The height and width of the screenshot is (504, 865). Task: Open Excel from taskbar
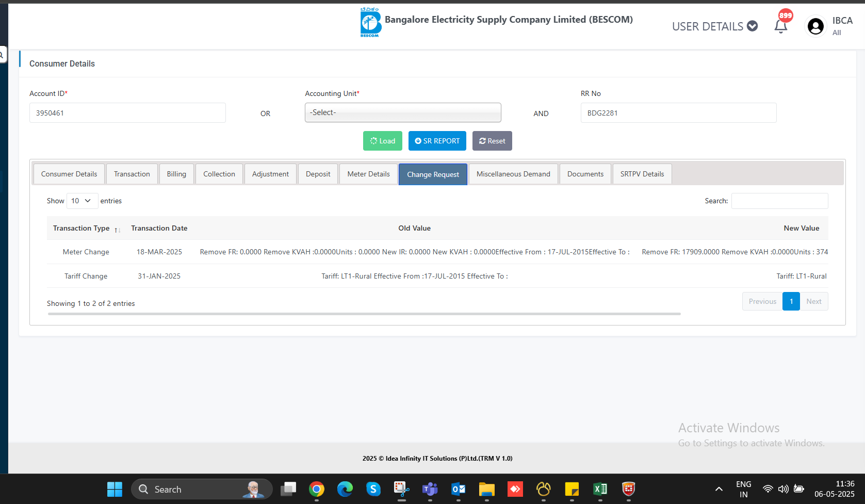[x=600, y=489]
